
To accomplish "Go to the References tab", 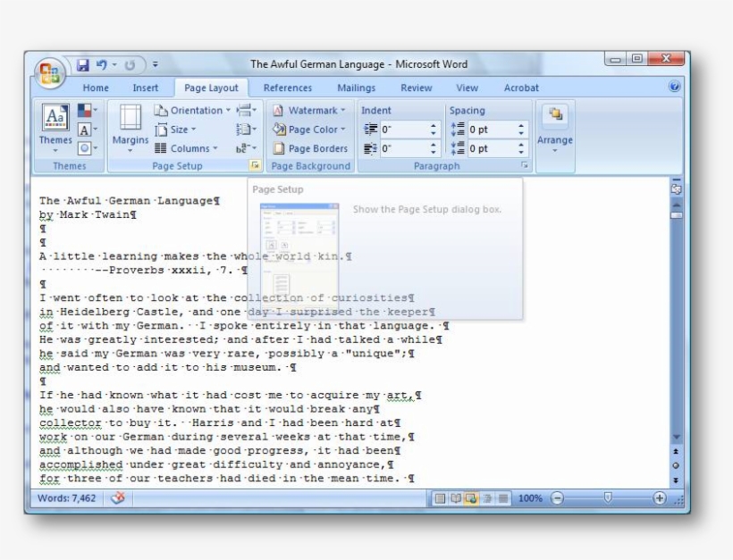I will point(288,88).
